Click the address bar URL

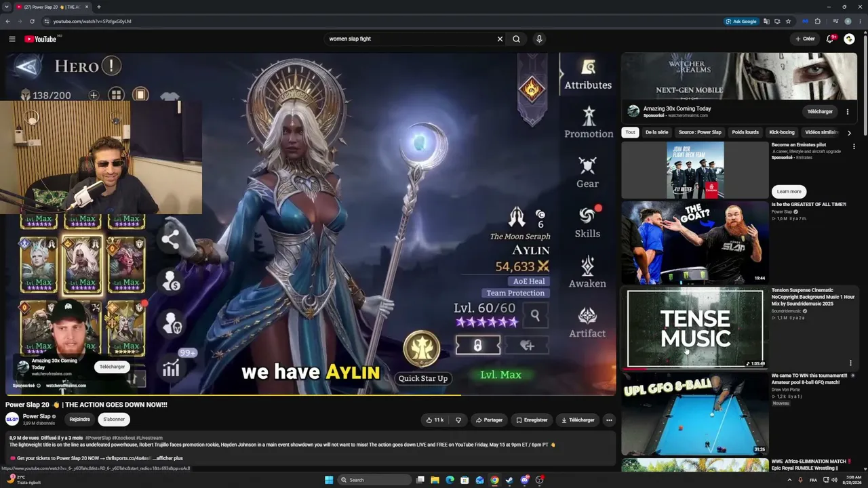click(x=92, y=21)
